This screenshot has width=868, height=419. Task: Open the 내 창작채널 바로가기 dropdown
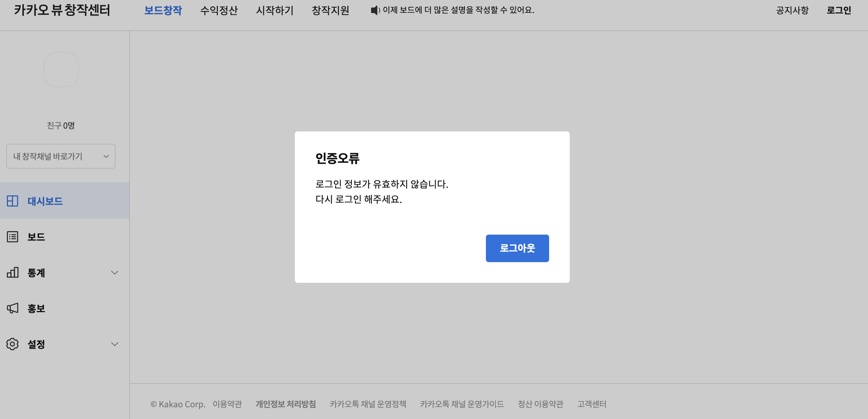(61, 156)
